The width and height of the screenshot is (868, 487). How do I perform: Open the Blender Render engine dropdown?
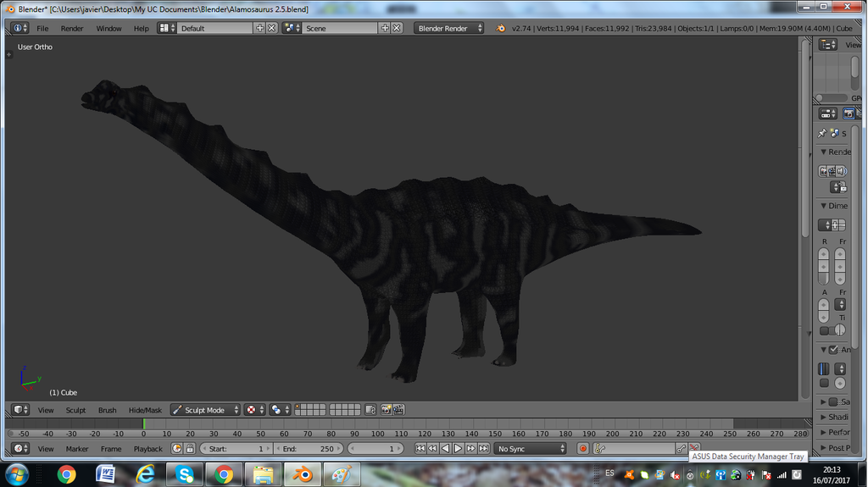pyautogui.click(x=449, y=28)
